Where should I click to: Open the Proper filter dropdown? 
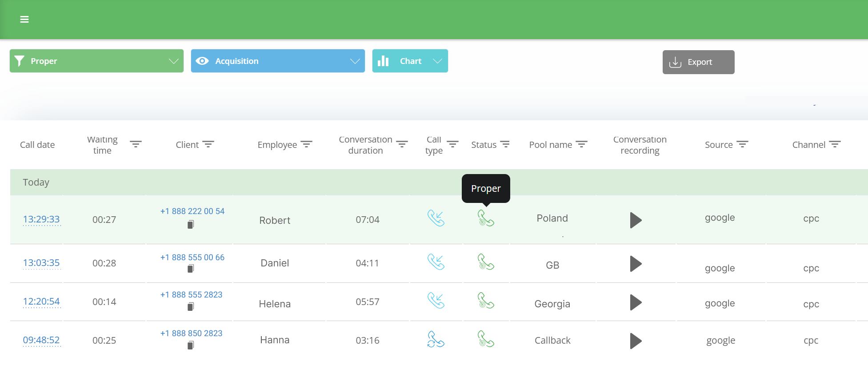tap(96, 61)
